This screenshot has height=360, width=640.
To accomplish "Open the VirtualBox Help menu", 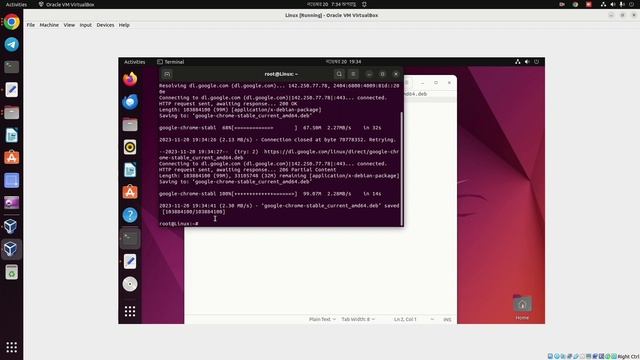I will point(124,25).
